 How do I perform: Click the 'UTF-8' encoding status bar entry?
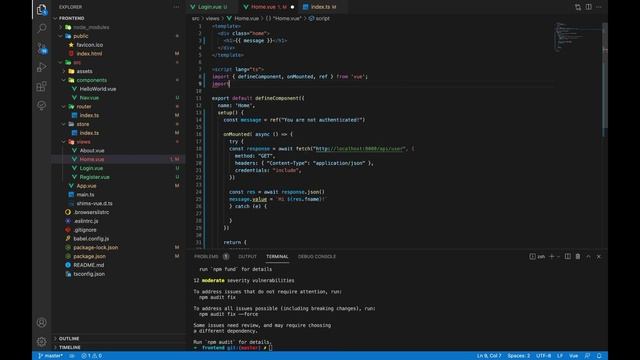[544, 356]
